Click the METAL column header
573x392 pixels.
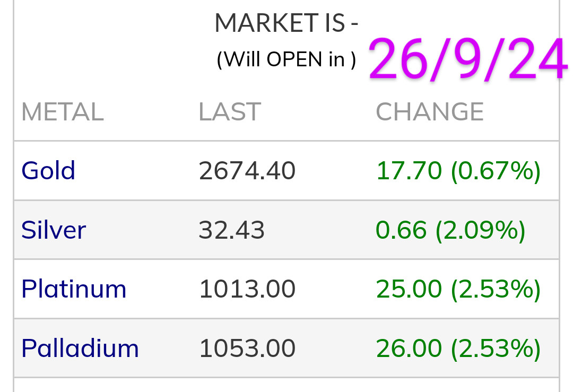point(62,112)
